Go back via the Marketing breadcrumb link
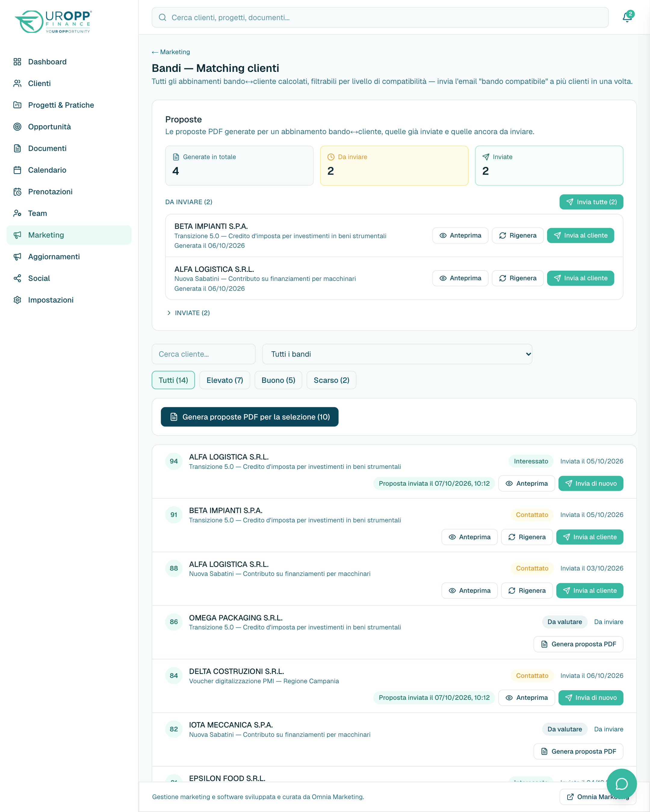 (171, 52)
